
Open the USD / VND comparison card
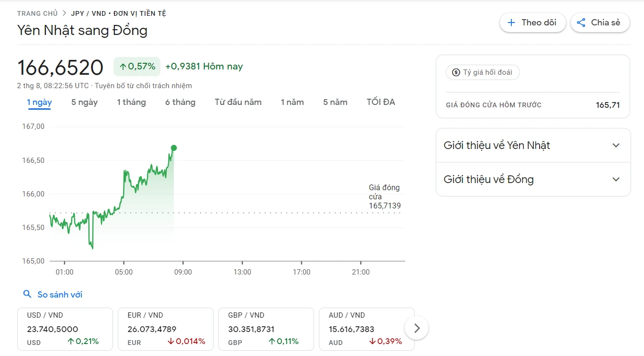pyautogui.click(x=65, y=329)
